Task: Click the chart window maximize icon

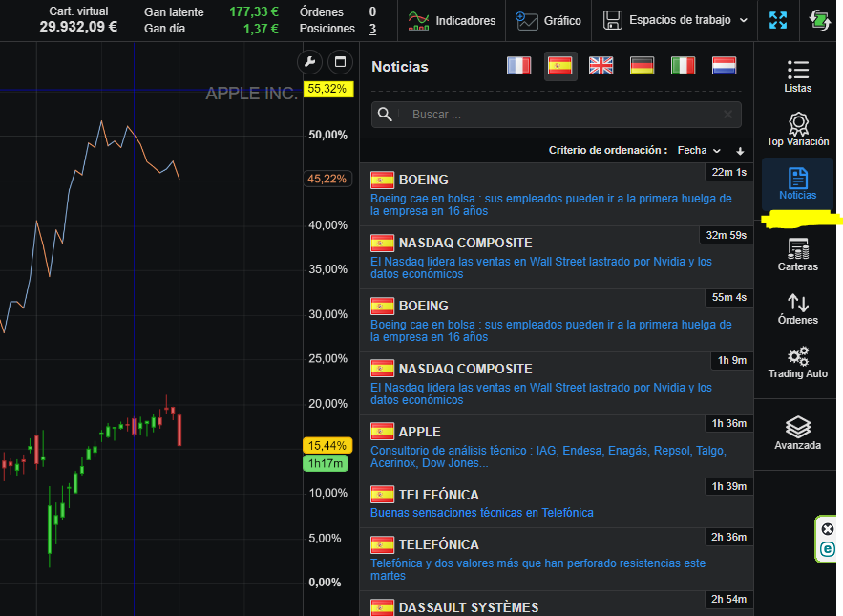Action: 340,62
